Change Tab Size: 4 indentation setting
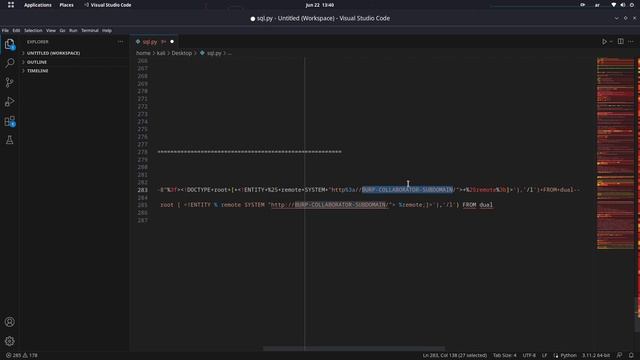This screenshot has height=360, width=640. pyautogui.click(x=504, y=356)
